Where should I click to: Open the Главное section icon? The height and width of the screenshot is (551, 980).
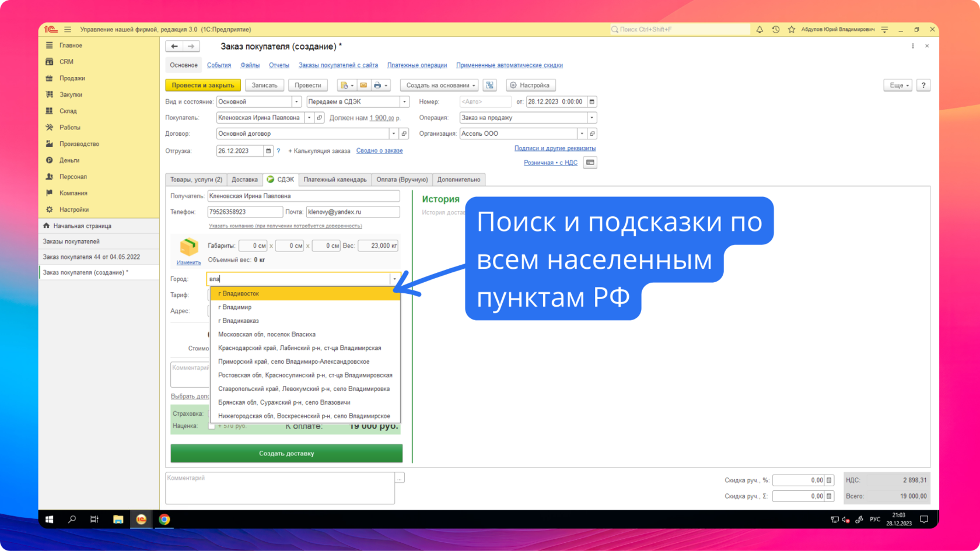coord(50,45)
